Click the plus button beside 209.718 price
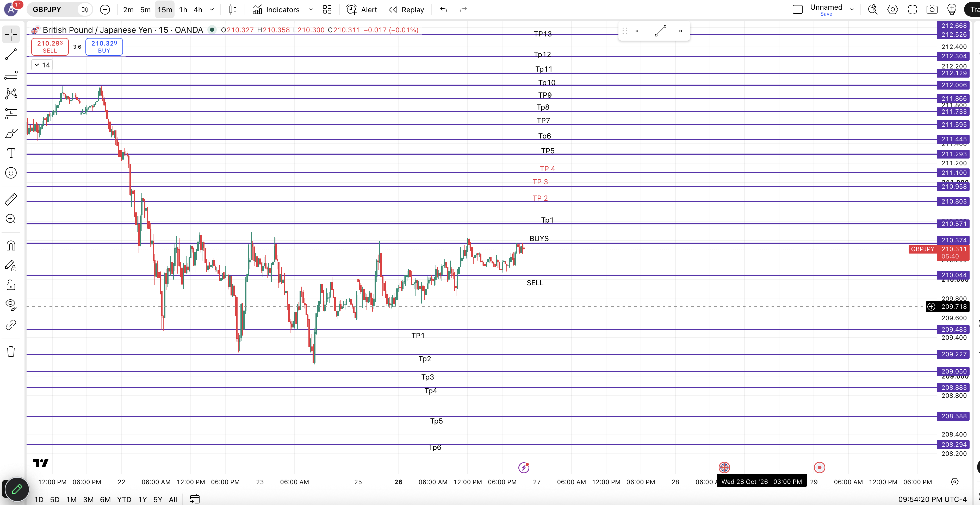 coord(931,306)
